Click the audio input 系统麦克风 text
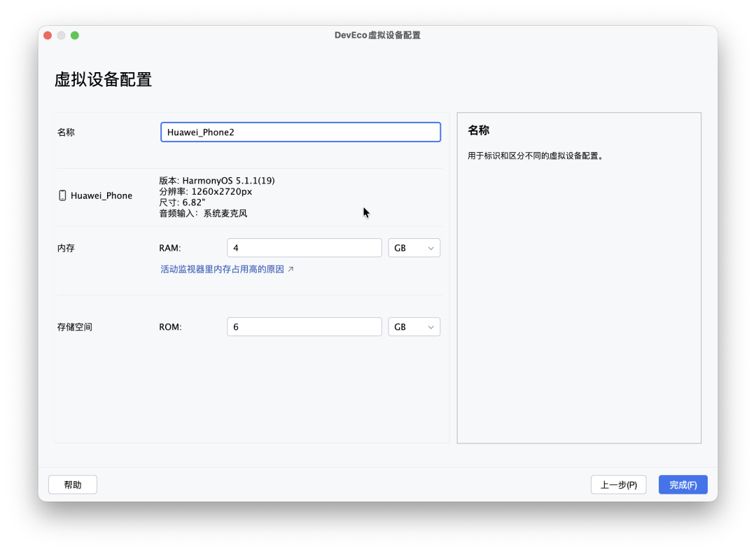The width and height of the screenshot is (756, 552). [203, 213]
